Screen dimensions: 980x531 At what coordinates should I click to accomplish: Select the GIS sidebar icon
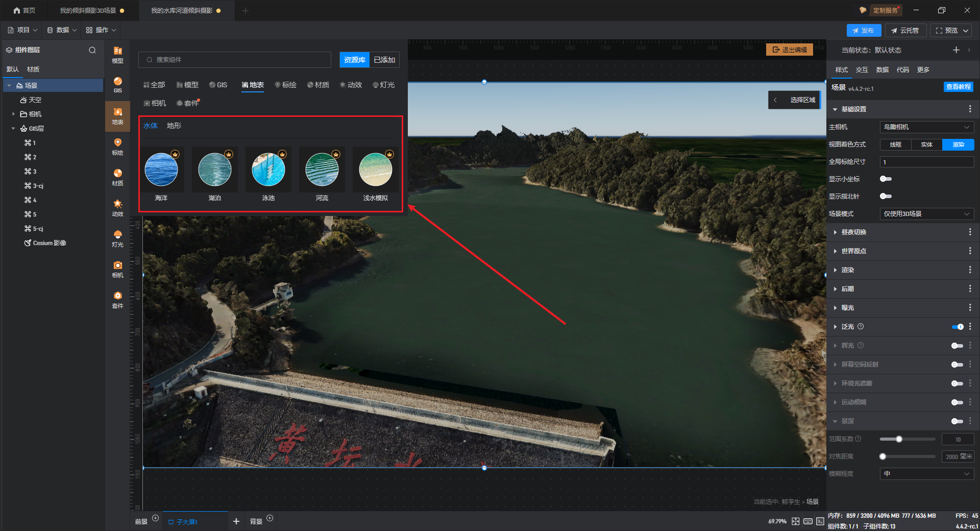coord(117,85)
